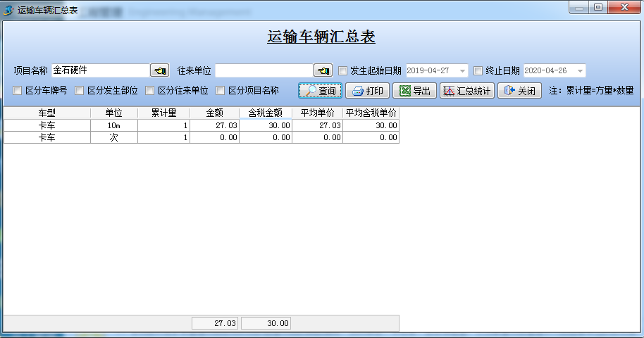This screenshot has height=338, width=644.
Task: Open 汇总统计 summary statistics
Action: 467,91
